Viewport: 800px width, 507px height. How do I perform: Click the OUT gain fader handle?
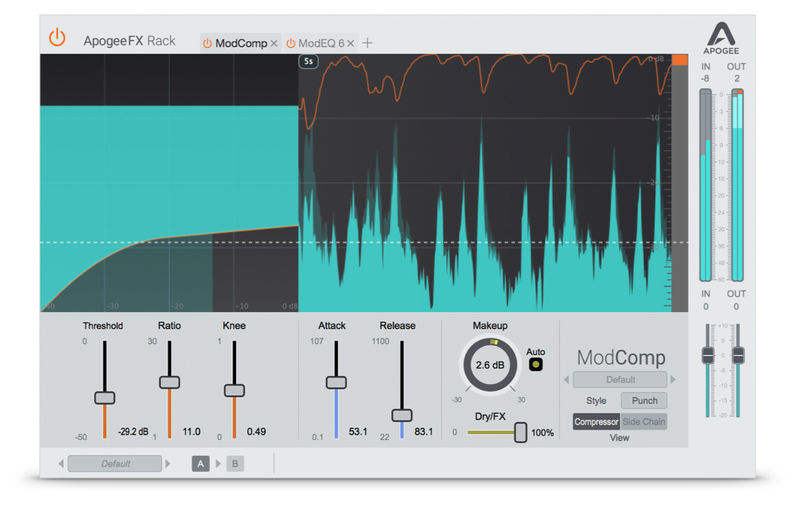pos(738,356)
